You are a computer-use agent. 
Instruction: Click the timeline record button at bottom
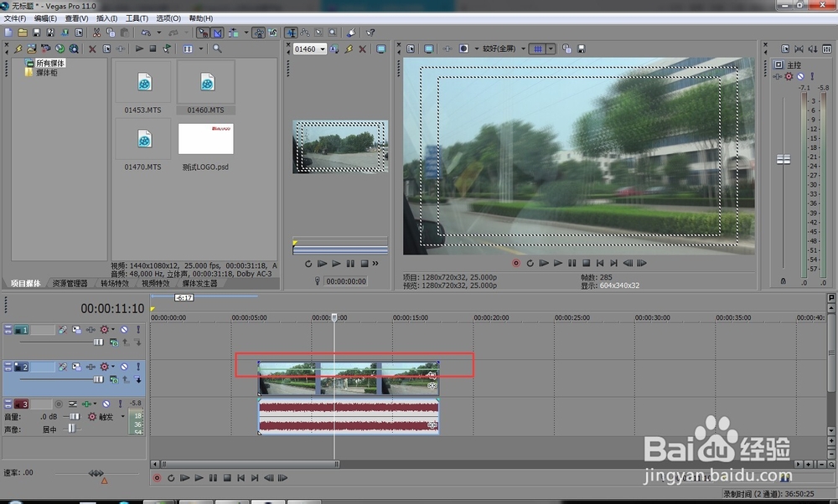pos(158,478)
